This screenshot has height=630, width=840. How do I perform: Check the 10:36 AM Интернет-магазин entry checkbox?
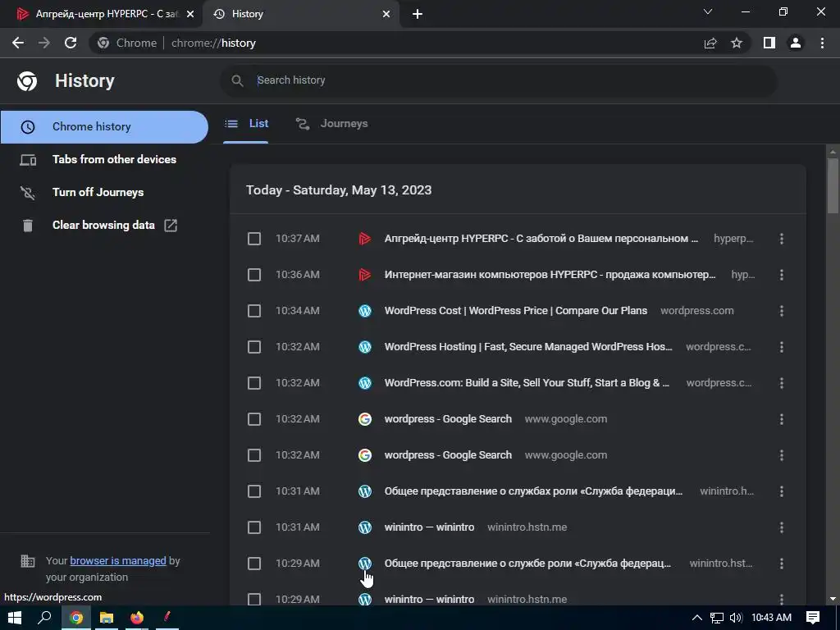click(254, 275)
